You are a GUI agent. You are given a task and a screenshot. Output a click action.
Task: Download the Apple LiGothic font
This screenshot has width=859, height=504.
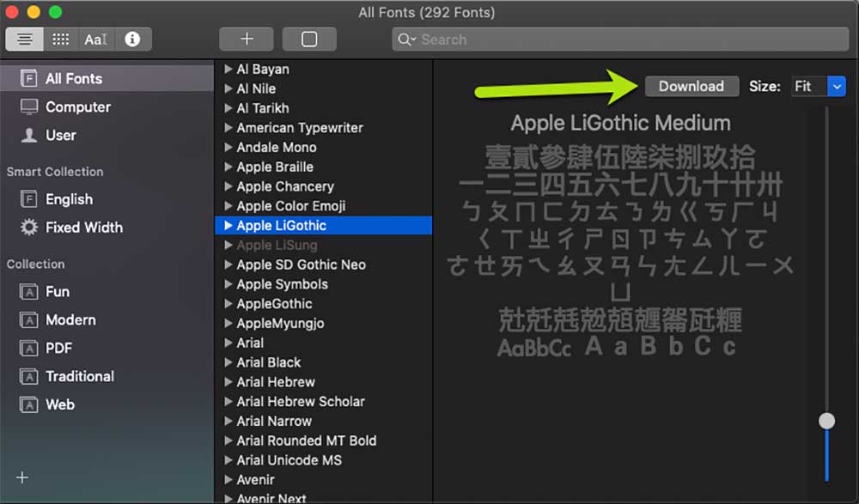[691, 86]
